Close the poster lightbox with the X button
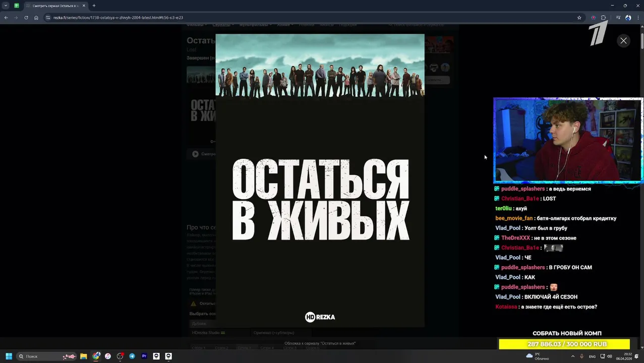This screenshot has height=363, width=644. (x=623, y=41)
